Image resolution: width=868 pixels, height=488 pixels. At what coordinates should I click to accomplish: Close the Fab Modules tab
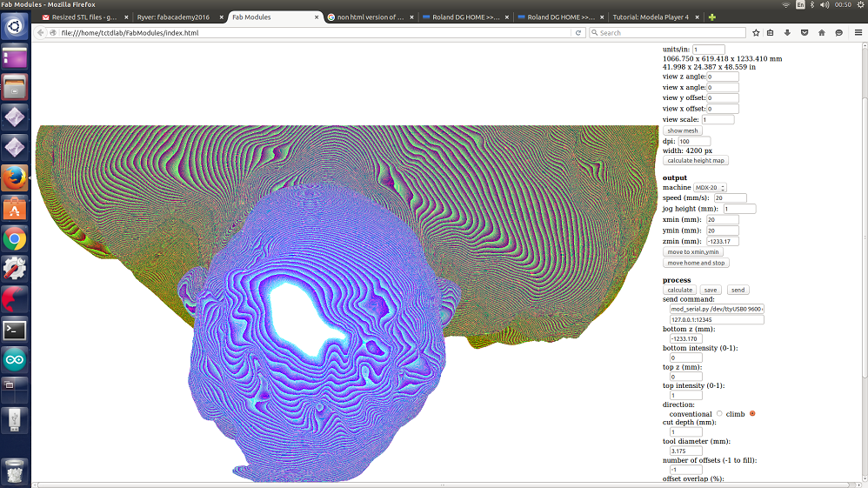click(317, 17)
